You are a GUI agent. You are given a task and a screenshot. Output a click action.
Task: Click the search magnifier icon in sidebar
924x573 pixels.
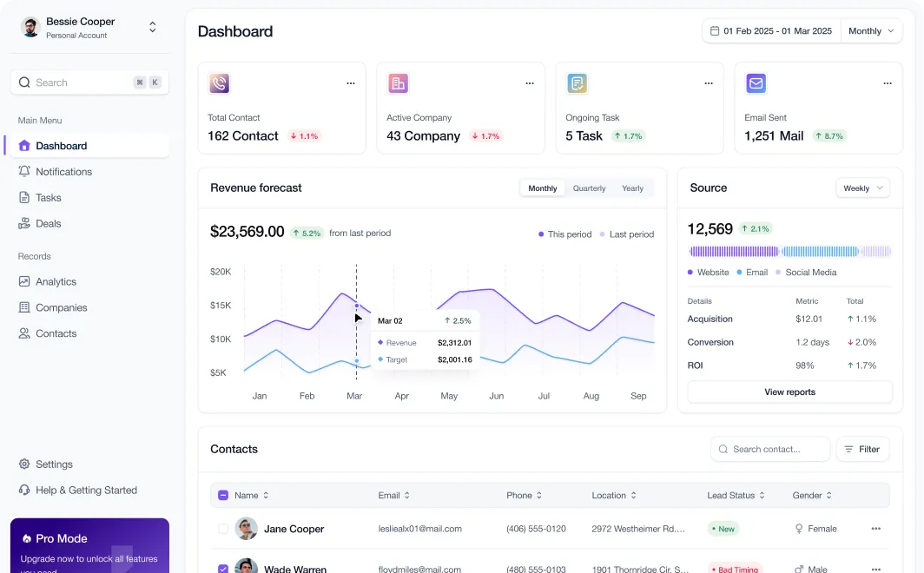click(x=24, y=82)
